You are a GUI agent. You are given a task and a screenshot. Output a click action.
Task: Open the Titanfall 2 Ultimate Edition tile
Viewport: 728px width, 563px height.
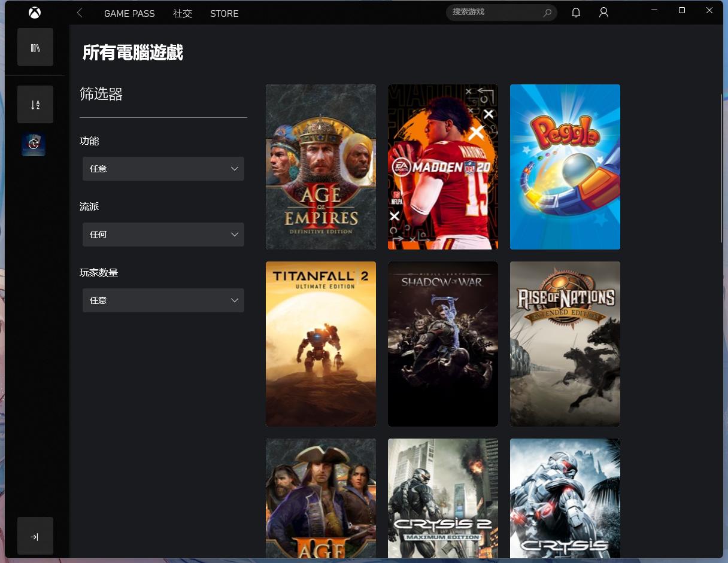click(x=320, y=343)
